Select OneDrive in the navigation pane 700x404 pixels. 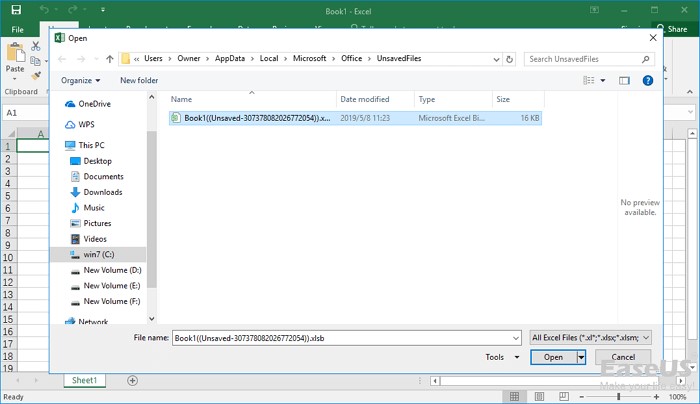coord(94,104)
